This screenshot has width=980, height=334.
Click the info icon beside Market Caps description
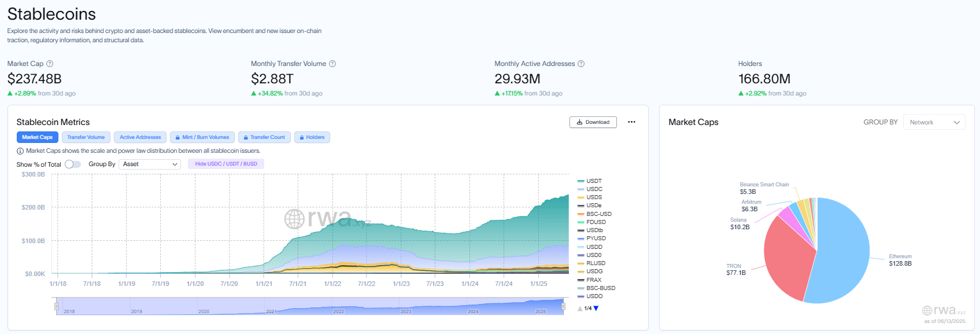[20, 151]
